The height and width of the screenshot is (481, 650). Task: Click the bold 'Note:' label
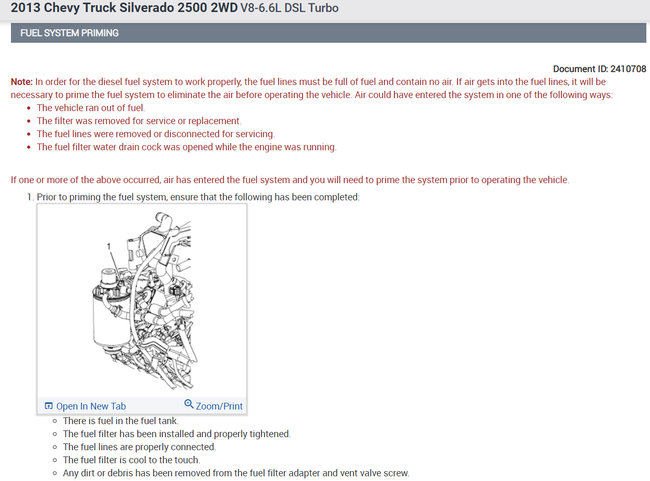22,82
